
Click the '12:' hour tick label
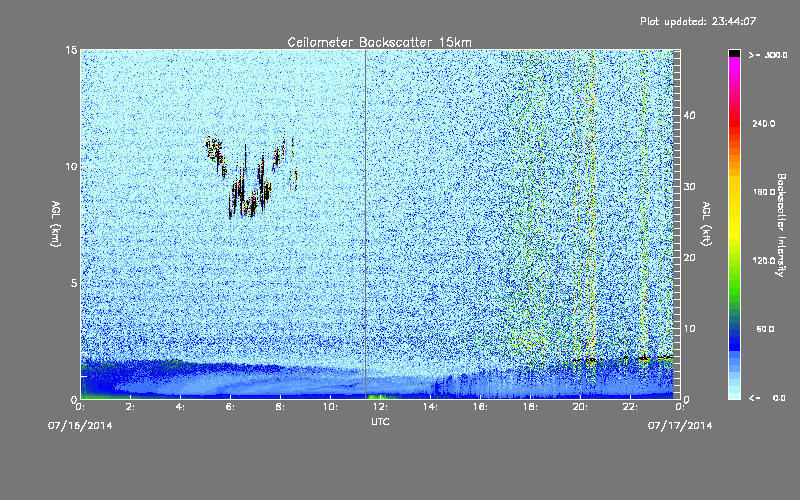pyautogui.click(x=381, y=407)
